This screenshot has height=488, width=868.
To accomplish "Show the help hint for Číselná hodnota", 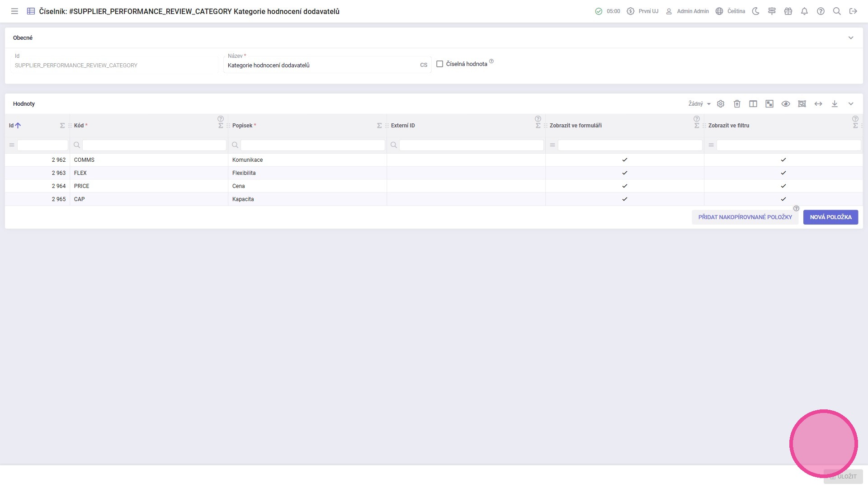I will point(491,61).
